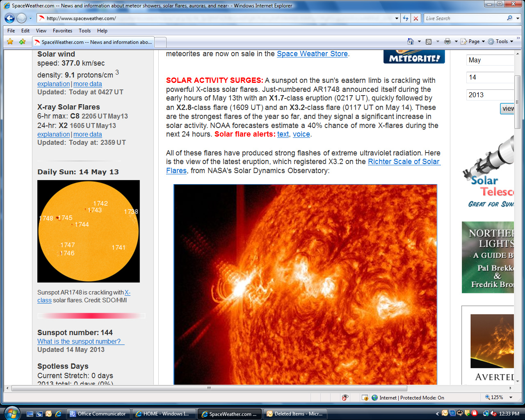Viewport: 525px width, 420px height.
Task: Click the Meteorite banner ad
Action: coord(414,57)
